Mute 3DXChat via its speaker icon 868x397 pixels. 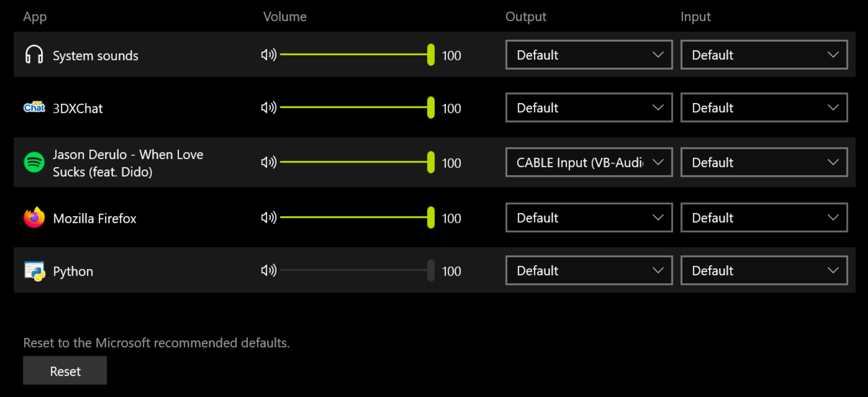(x=269, y=108)
